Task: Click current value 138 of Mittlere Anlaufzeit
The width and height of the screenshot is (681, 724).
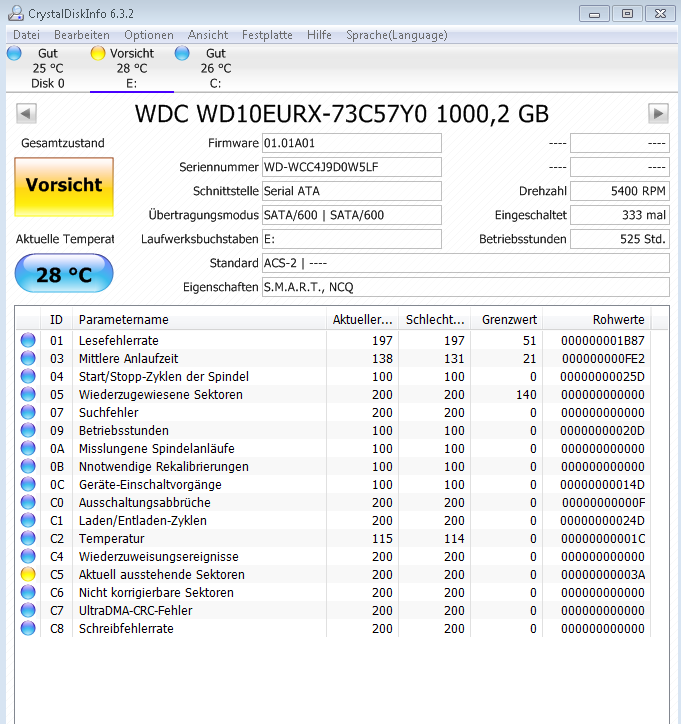Action: pos(382,359)
